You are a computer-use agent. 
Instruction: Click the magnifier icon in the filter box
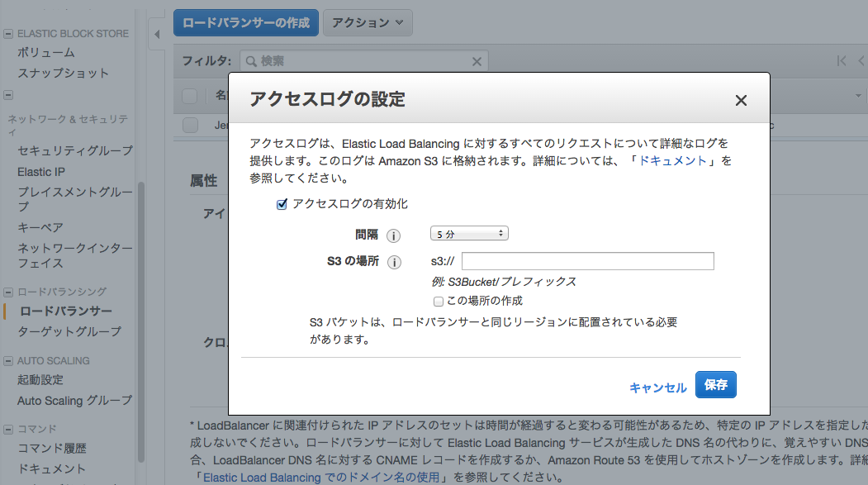point(251,61)
